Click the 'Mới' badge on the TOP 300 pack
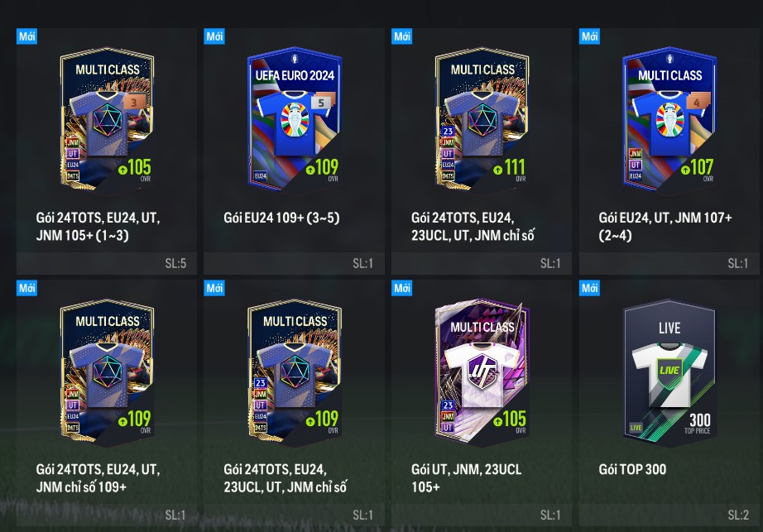763x532 pixels. click(x=589, y=288)
